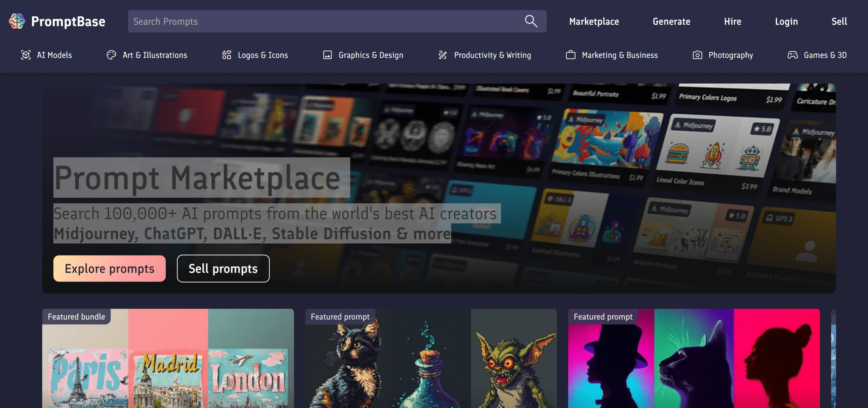This screenshot has width=868, height=408.
Task: Click the Sell link in header
Action: (839, 22)
